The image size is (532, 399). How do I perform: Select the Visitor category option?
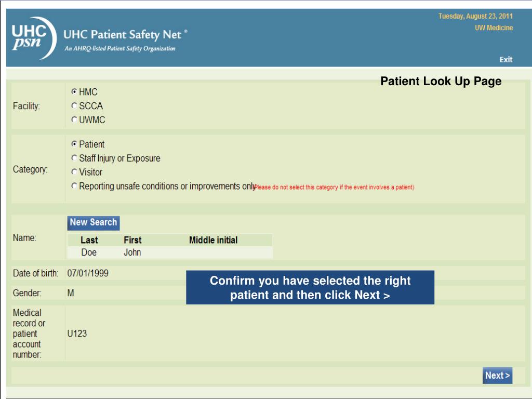click(x=74, y=171)
